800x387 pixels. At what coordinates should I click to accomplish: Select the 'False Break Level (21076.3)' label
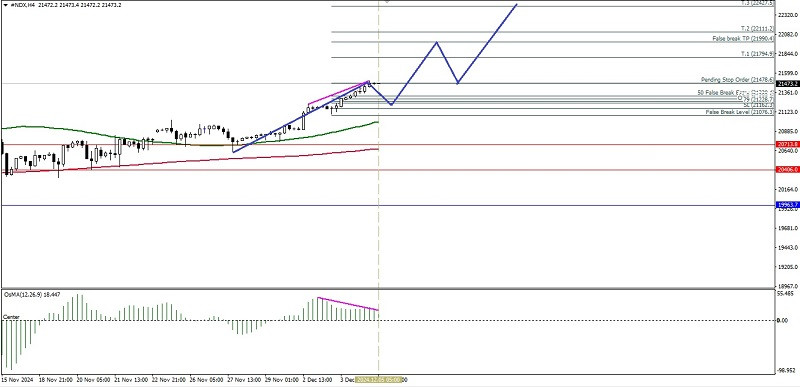[740, 112]
